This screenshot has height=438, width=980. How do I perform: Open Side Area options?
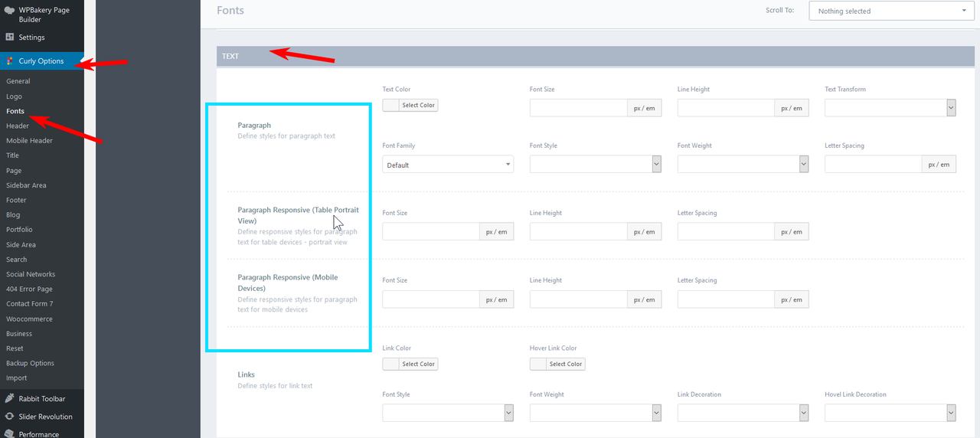pos(21,245)
